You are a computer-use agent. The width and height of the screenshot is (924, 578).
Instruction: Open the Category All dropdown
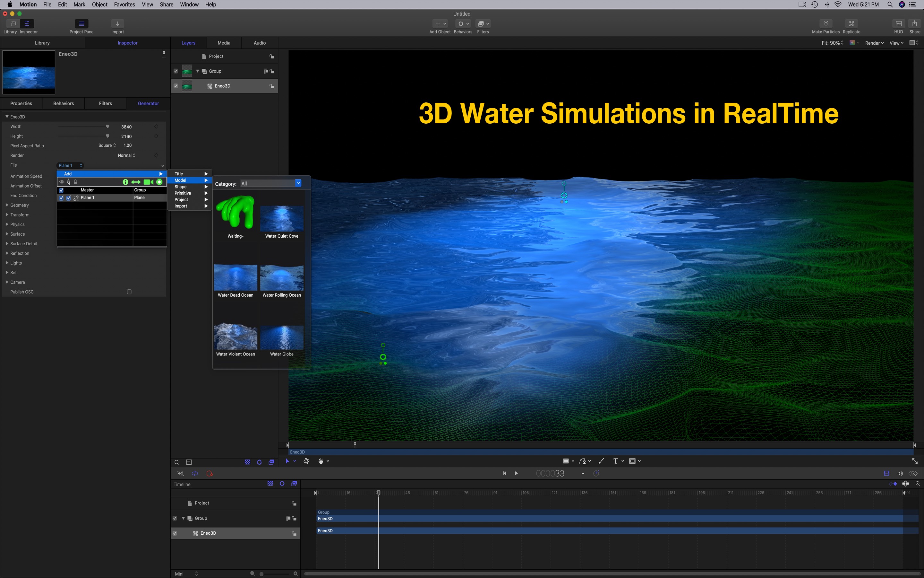pos(271,183)
